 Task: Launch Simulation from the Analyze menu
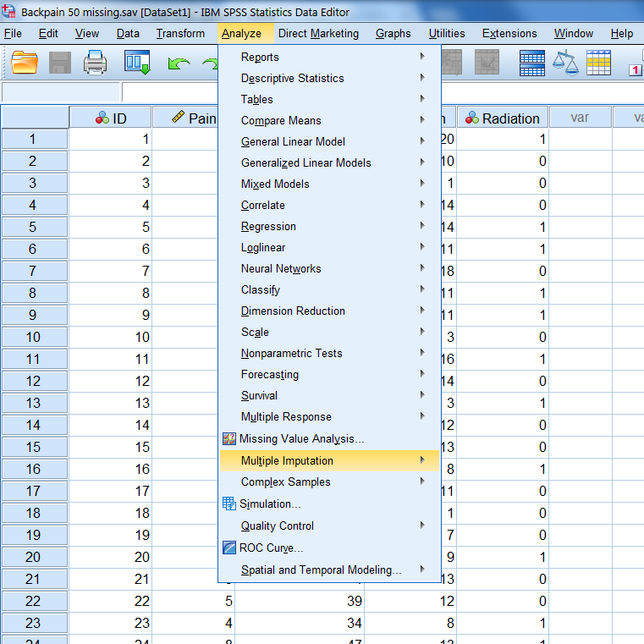(269, 504)
